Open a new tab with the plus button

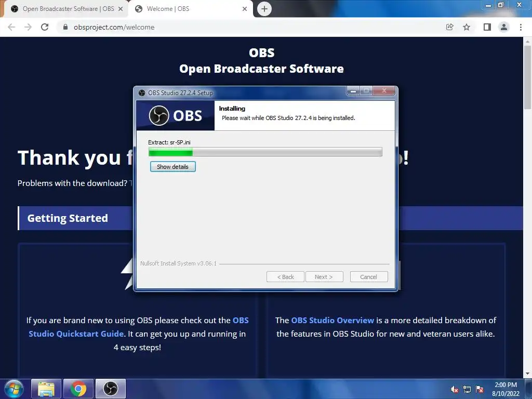(x=264, y=9)
